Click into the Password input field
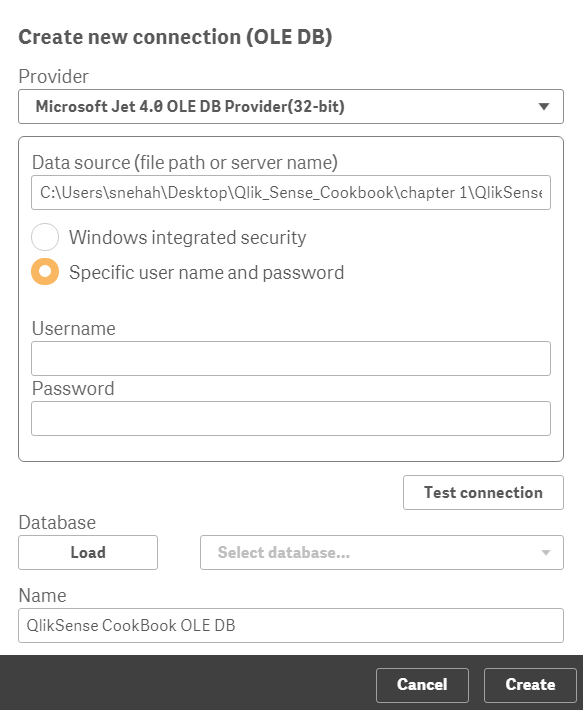 (x=291, y=418)
